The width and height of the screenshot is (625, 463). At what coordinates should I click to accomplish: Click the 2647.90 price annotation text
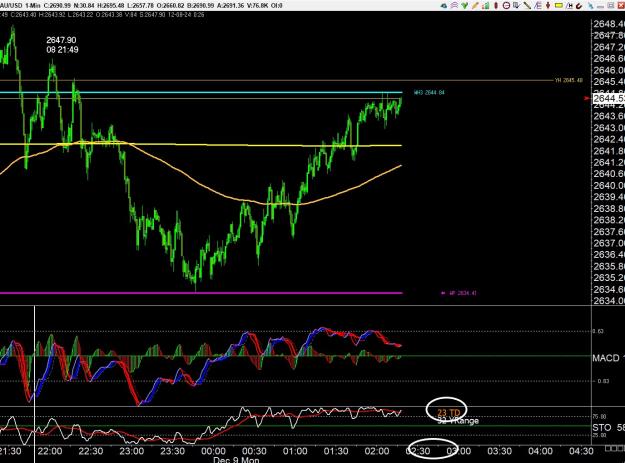click(x=61, y=40)
